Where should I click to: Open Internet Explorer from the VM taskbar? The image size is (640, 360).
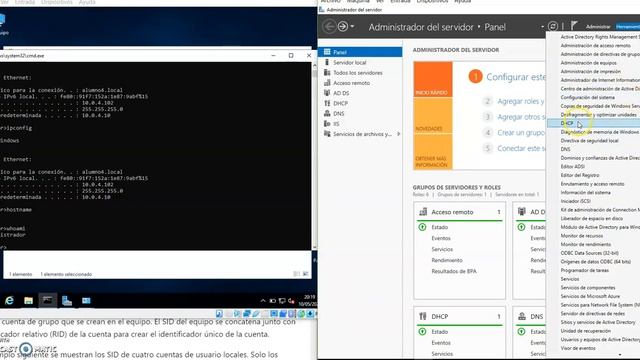[x=9, y=300]
